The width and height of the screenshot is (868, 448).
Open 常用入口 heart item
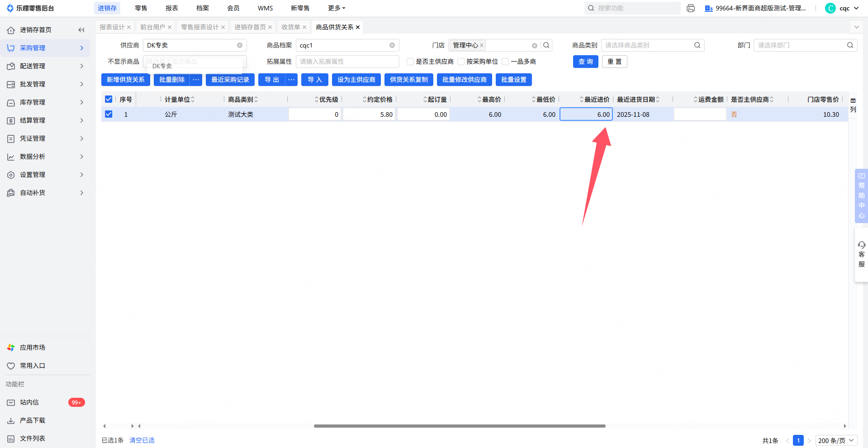click(x=33, y=366)
